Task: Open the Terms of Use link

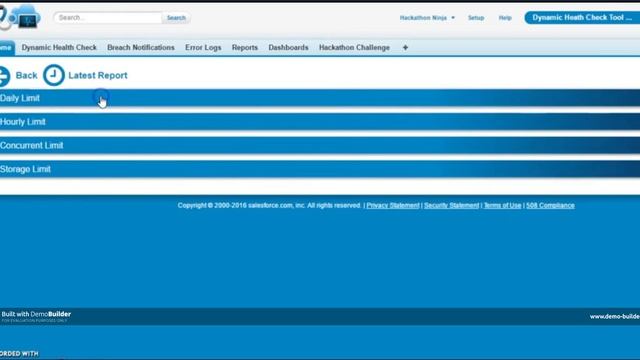Action: (x=502, y=205)
